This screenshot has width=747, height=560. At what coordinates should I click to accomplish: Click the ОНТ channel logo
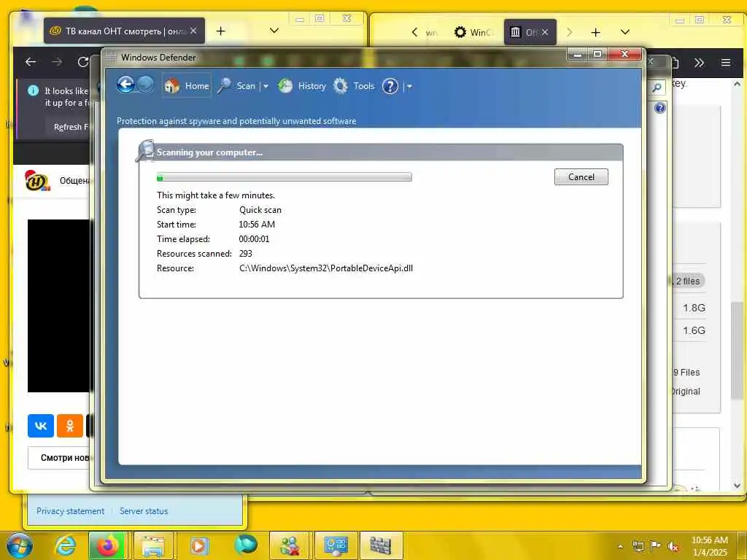click(37, 181)
